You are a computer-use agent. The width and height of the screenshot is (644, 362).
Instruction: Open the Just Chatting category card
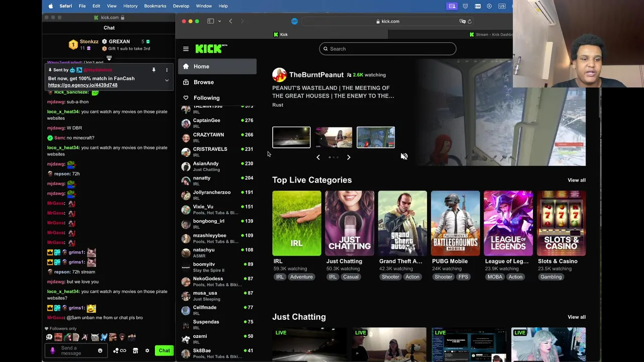coord(349,223)
